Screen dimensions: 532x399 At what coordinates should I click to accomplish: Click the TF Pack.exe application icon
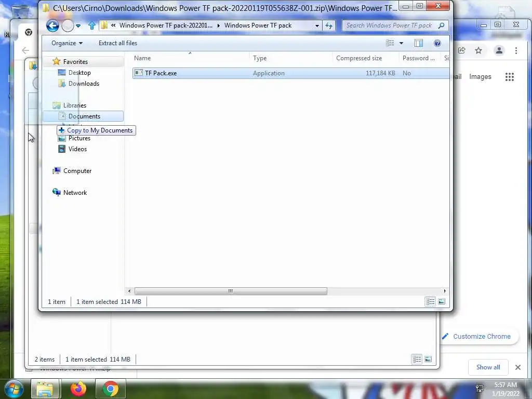(x=138, y=73)
